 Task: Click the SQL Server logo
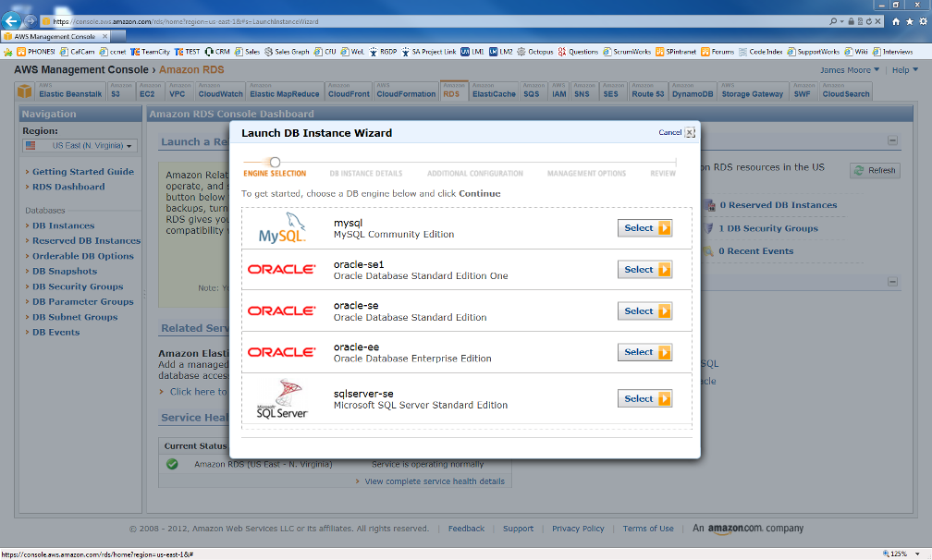[x=282, y=399]
